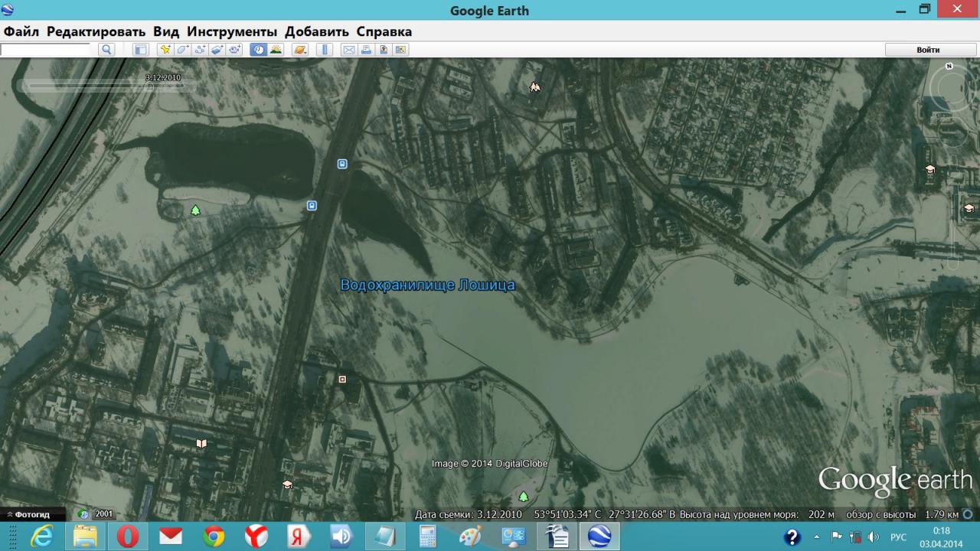This screenshot has width=980, height=551.
Task: Toggle sunlight across the landscape
Action: [x=276, y=50]
